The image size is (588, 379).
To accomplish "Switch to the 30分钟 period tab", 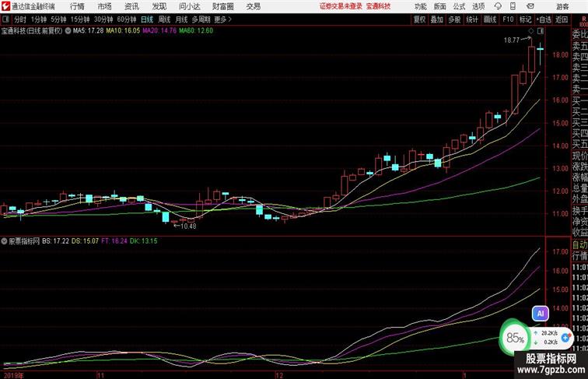I will [x=103, y=19].
